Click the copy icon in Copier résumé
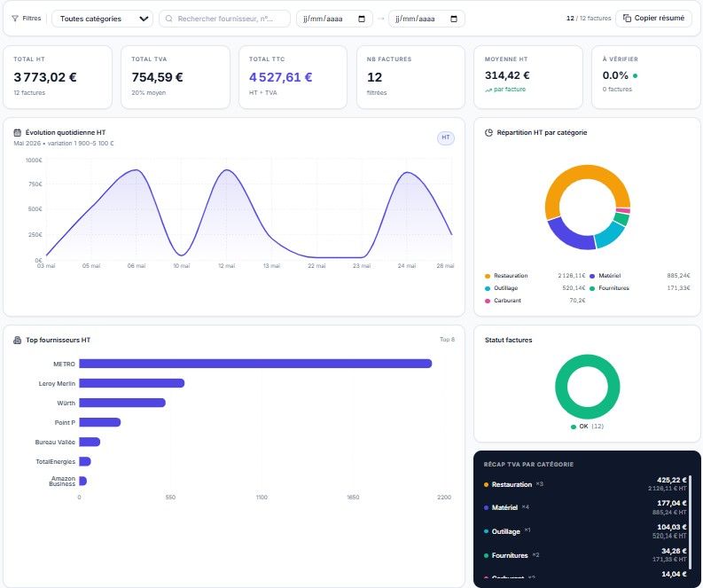703x588 pixels. coord(627,19)
